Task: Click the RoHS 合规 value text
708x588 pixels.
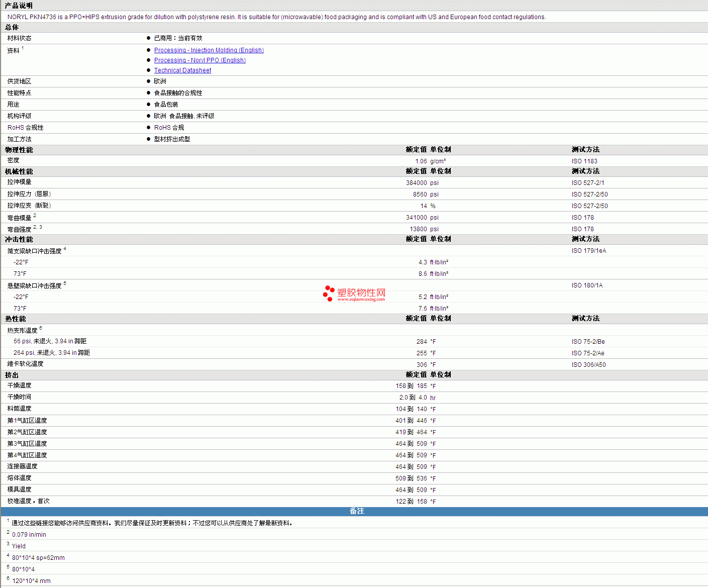Action: [x=169, y=128]
